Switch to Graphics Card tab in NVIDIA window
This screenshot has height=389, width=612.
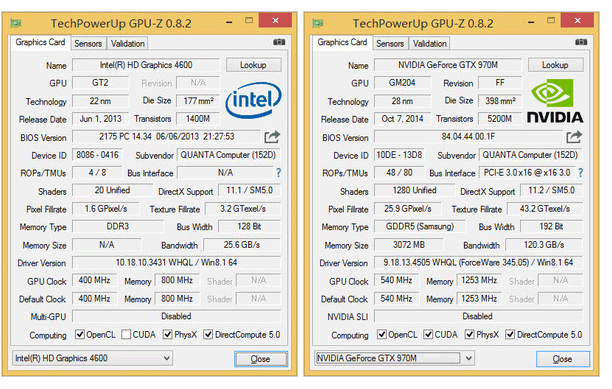click(x=342, y=42)
